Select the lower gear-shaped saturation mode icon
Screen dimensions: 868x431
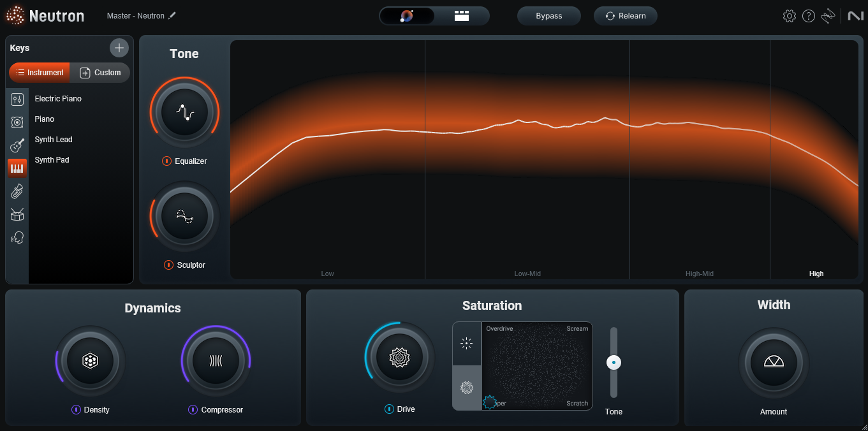[x=467, y=387]
